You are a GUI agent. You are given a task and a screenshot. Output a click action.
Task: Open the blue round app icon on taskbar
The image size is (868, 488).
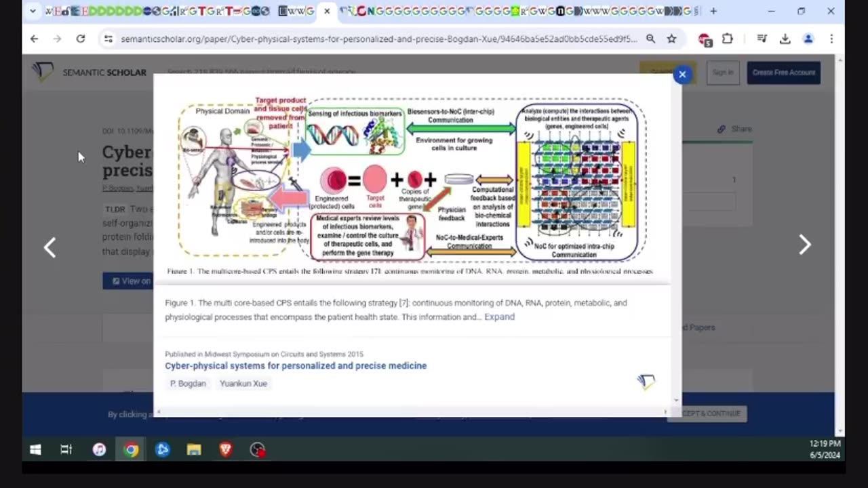point(163,449)
